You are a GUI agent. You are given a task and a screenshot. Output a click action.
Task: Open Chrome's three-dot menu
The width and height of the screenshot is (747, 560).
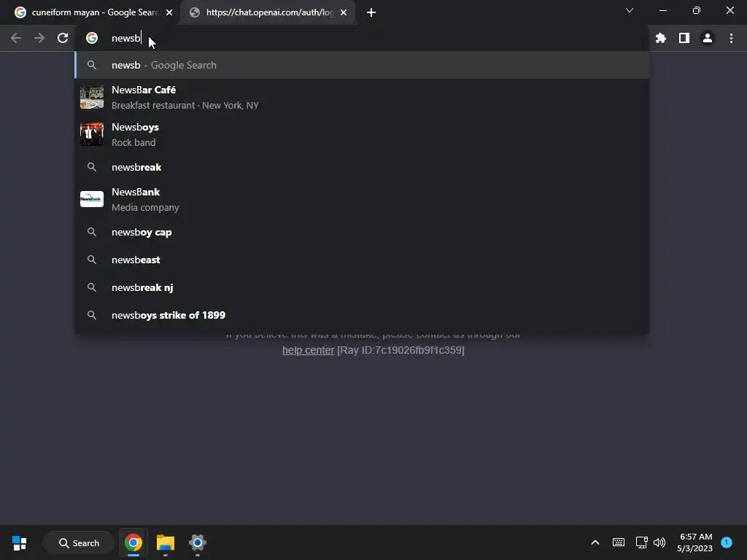[731, 38]
